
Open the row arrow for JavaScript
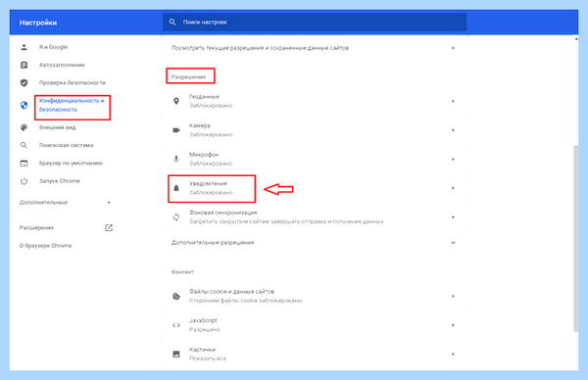[x=453, y=325]
